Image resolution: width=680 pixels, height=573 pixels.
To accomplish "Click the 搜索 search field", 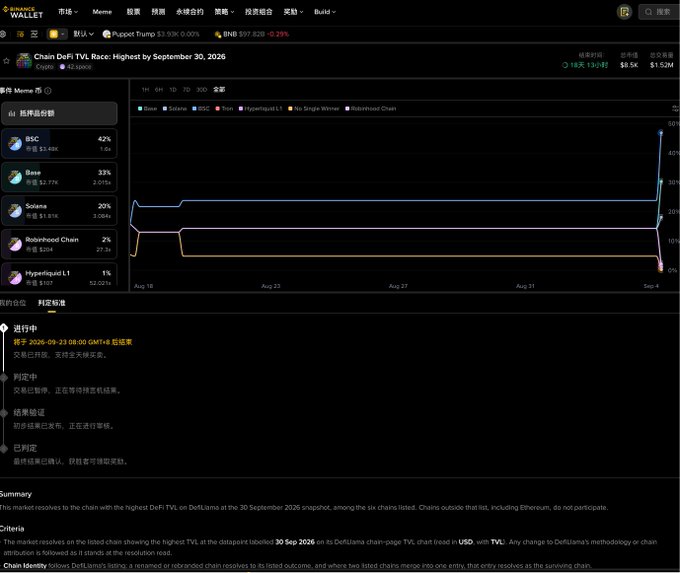I will coord(659,12).
